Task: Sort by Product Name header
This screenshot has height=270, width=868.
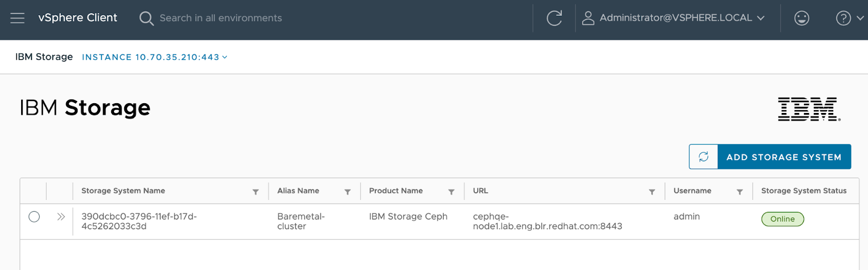Action: [x=395, y=191]
